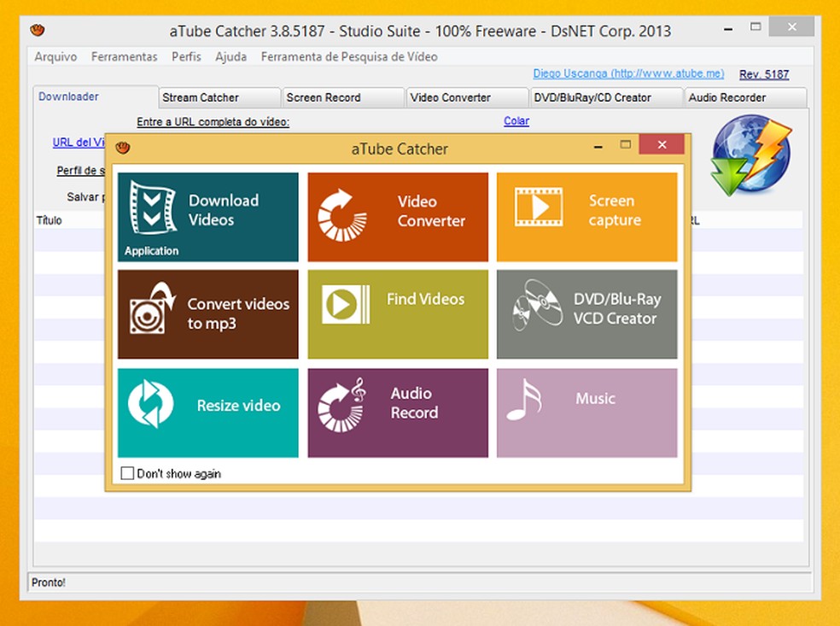Open the Ferramentas menu
The image size is (840, 626).
125,57
